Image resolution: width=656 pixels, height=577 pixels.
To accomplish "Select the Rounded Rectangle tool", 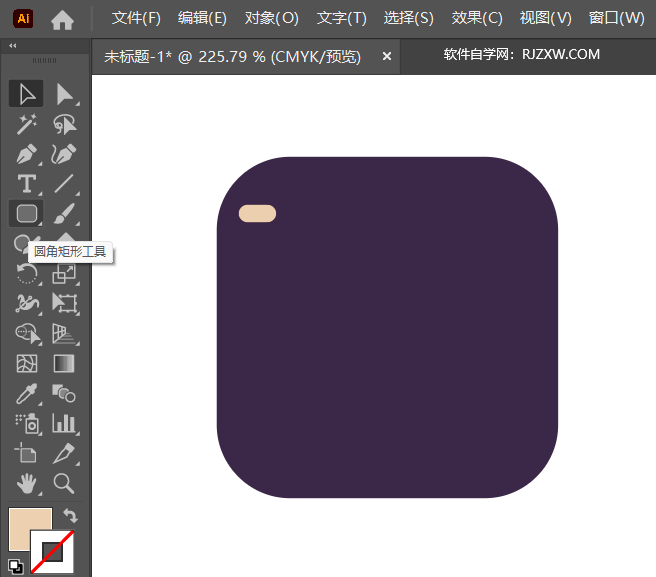I will [26, 213].
